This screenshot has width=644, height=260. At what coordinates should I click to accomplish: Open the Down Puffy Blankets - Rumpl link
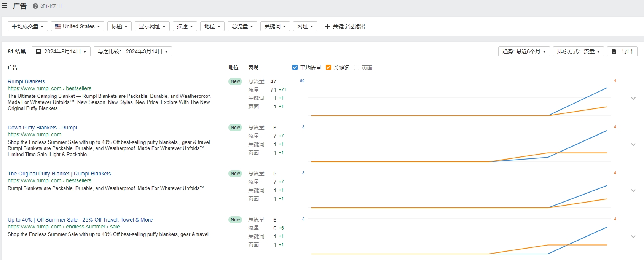pos(42,128)
